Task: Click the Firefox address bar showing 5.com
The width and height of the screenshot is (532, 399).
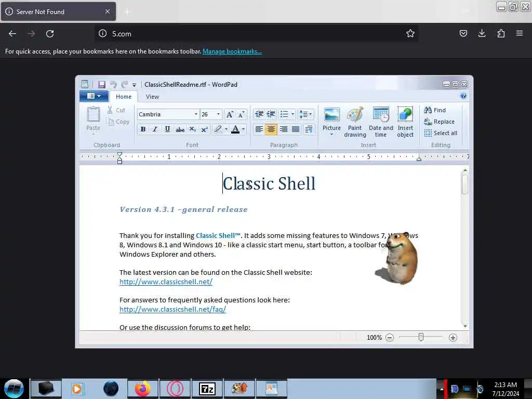Action: click(256, 34)
